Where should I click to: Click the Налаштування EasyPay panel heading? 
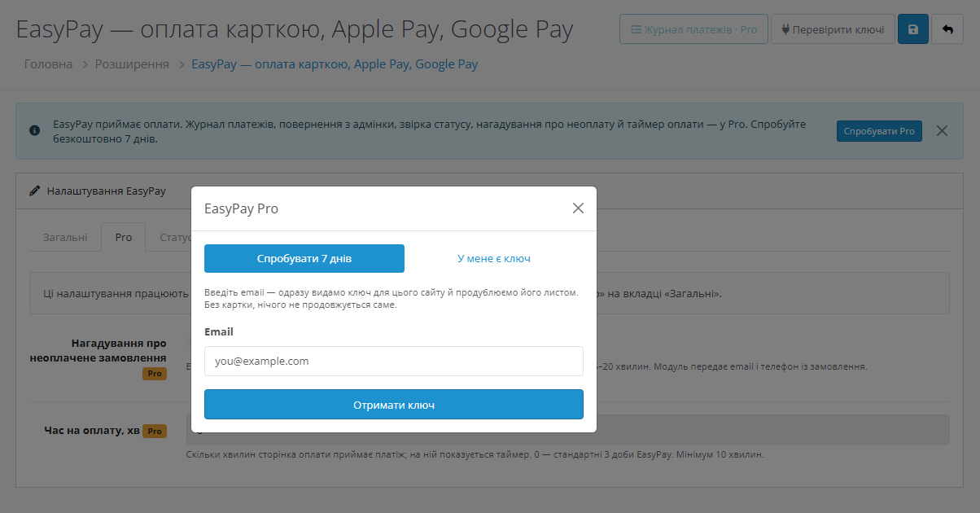tap(106, 191)
